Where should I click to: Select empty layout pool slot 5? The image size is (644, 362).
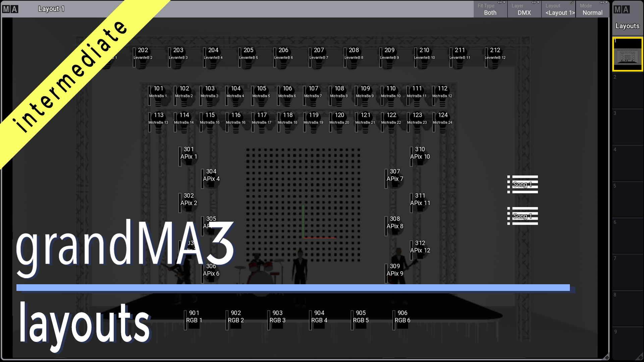click(x=627, y=199)
